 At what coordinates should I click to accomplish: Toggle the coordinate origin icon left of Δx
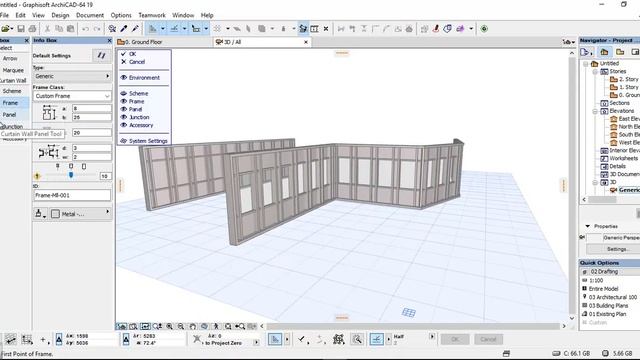(x=59, y=339)
